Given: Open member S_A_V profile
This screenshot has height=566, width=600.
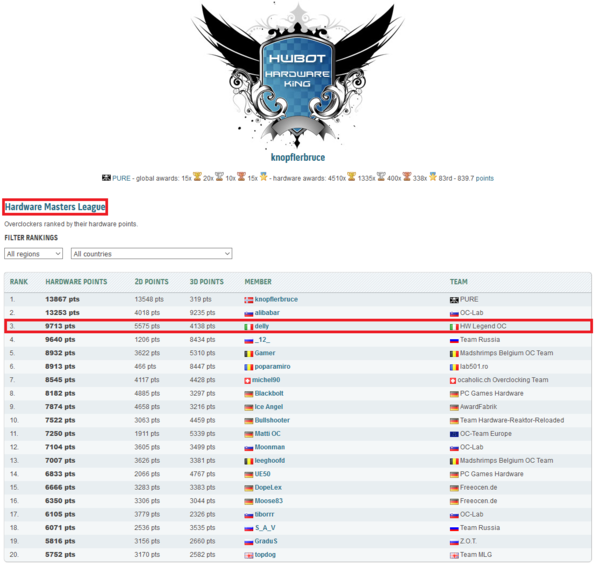Looking at the screenshot, I should (265, 528).
